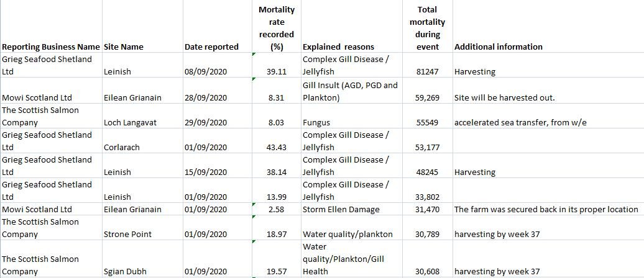The height and width of the screenshot is (278, 644).
Task: Click the Explained reasons header cell
Action: [338, 47]
